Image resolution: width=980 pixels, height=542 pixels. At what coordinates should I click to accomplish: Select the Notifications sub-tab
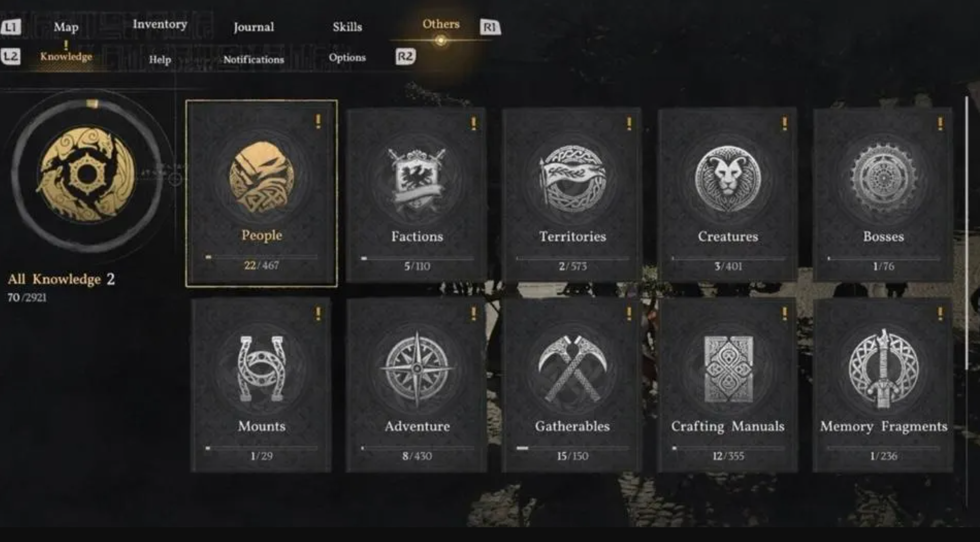[254, 60]
